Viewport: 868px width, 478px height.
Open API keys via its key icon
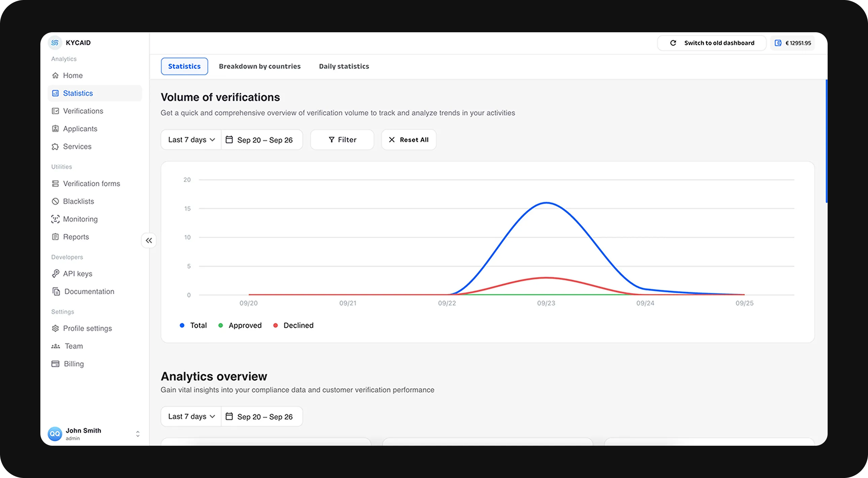tap(56, 274)
